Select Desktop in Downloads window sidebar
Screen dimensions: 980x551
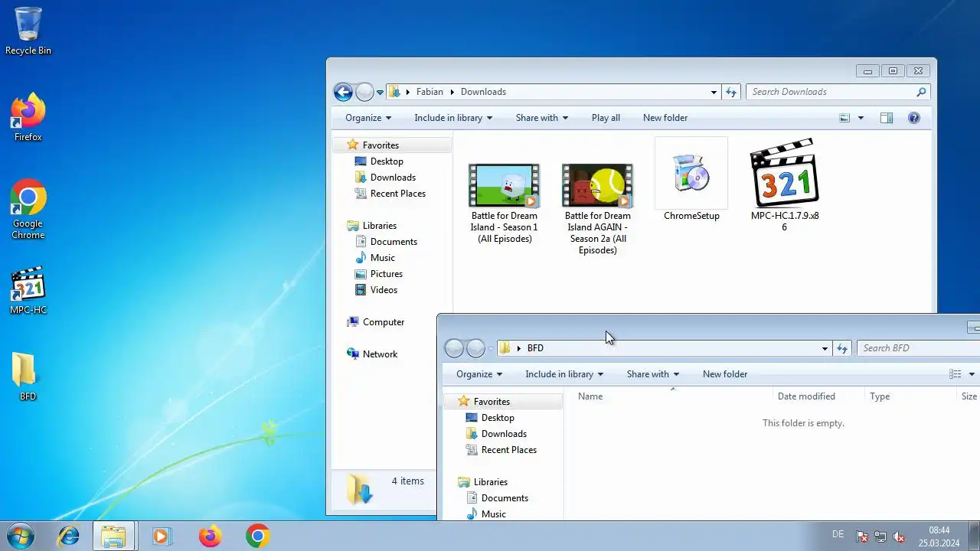[x=387, y=161]
